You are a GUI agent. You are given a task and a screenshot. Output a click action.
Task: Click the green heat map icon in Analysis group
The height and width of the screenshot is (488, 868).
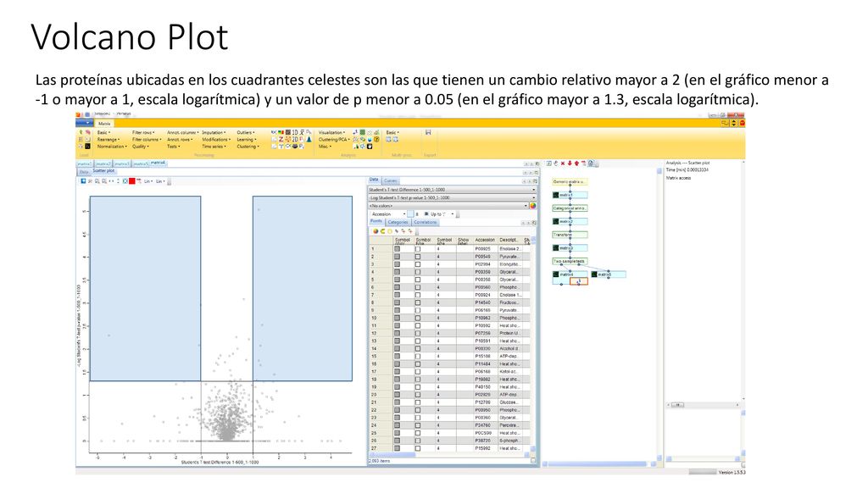pyautogui.click(x=362, y=133)
